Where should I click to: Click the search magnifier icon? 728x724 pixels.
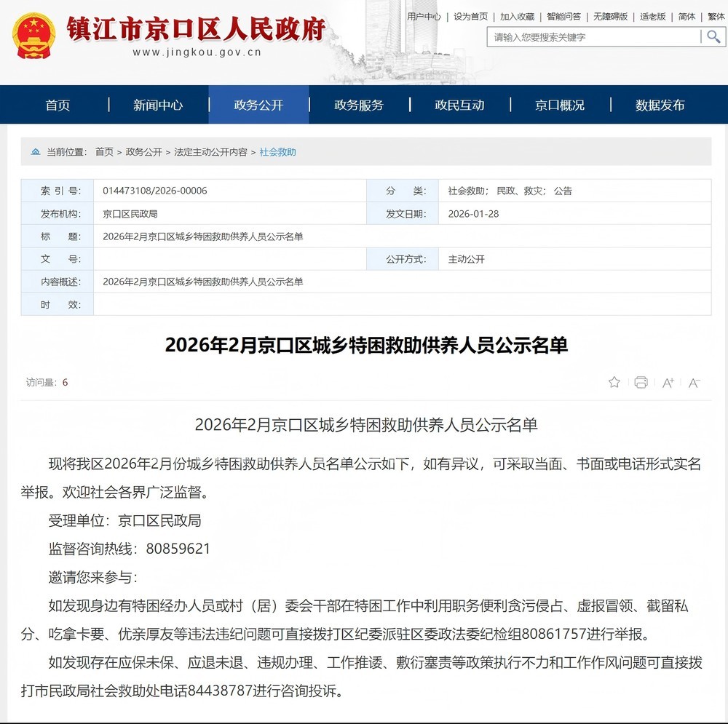click(713, 37)
